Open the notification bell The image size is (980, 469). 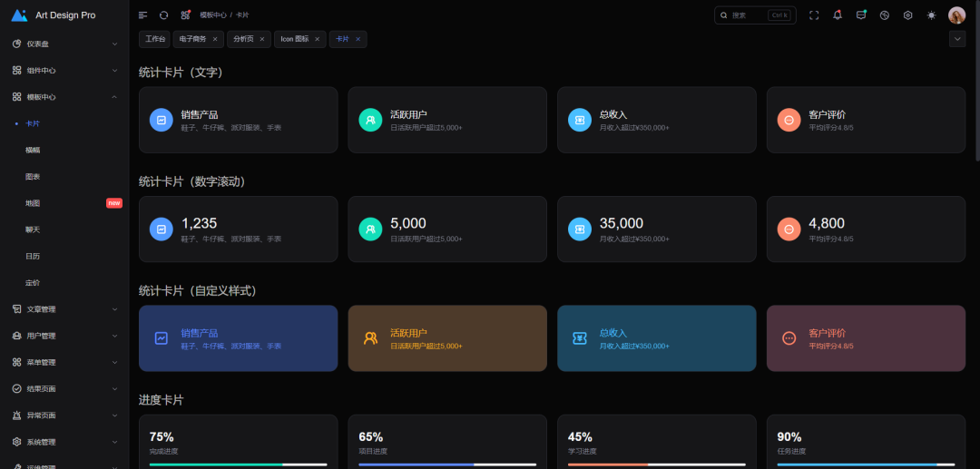point(838,15)
